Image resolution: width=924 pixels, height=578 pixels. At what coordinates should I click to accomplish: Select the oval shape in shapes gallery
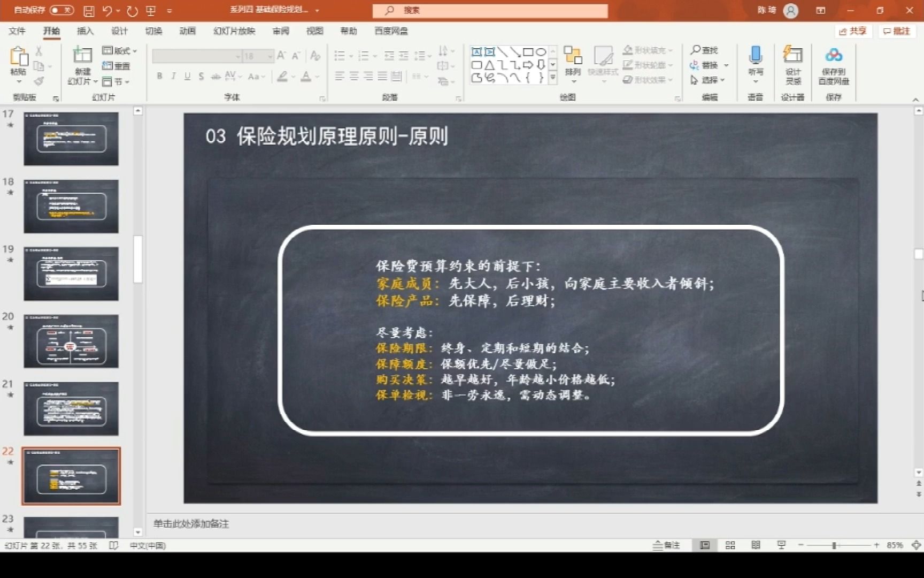coord(541,52)
